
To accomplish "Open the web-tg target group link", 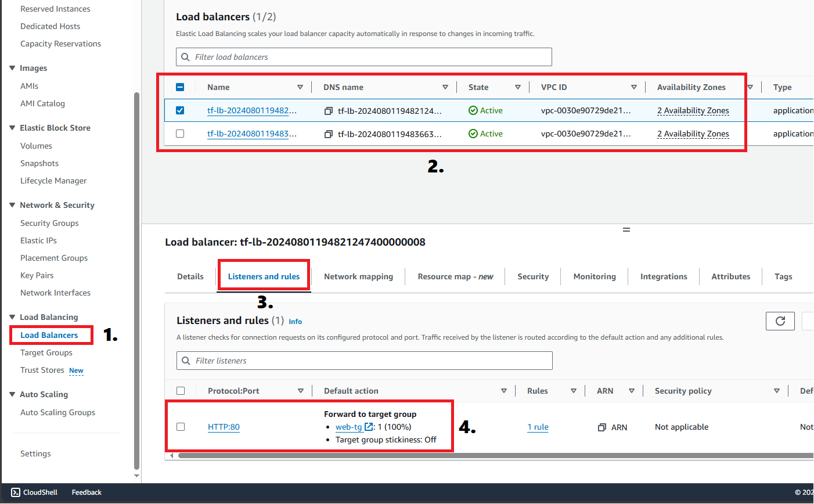I will point(348,427).
